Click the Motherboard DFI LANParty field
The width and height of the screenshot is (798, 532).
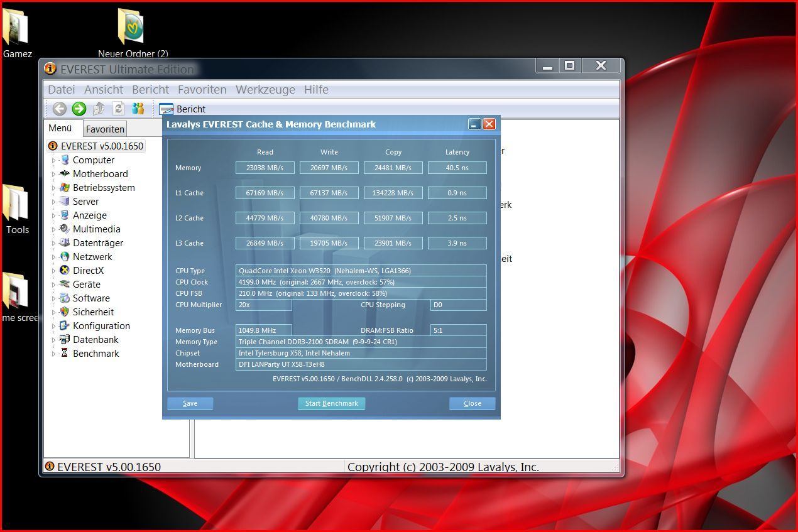coord(361,364)
